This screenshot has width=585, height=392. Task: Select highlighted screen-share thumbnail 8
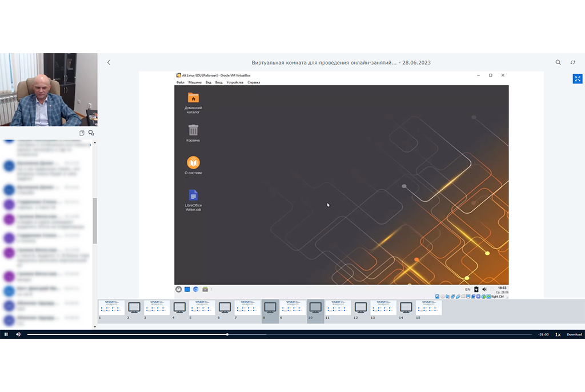tap(270, 311)
